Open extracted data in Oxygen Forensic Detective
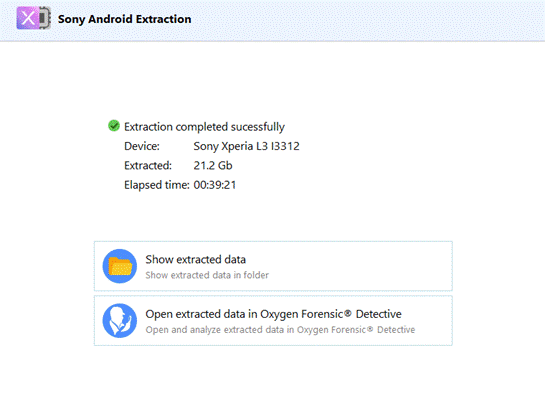 tap(273, 321)
